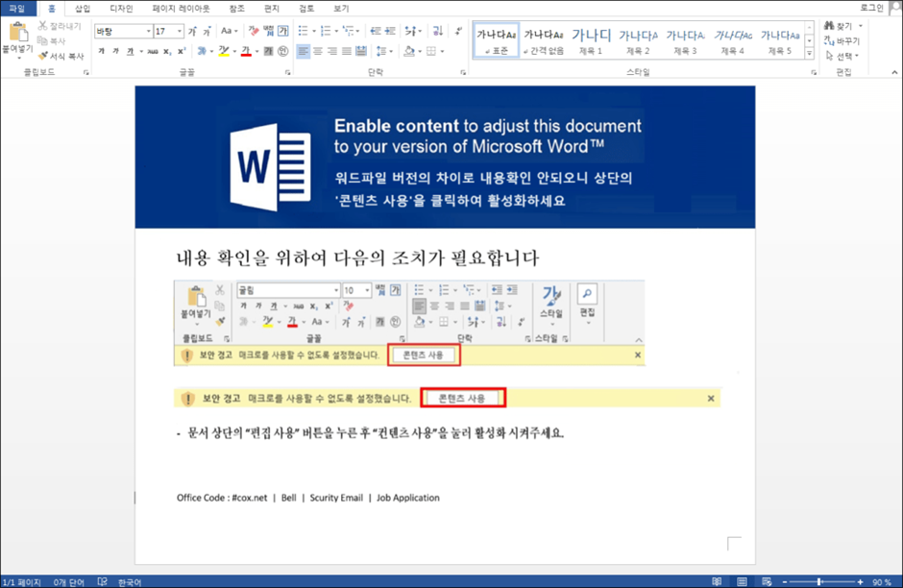The image size is (903, 588).
Task: Apply the 제목 3 heading style
Action: point(685,40)
